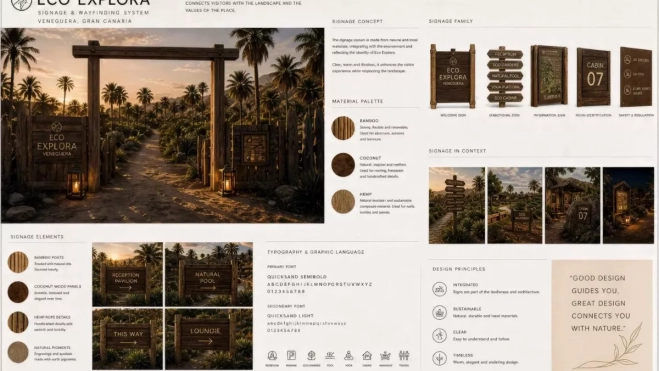Select the Bamboo Posts element swatch
This screenshot has width=659, height=371.
(x=18, y=262)
